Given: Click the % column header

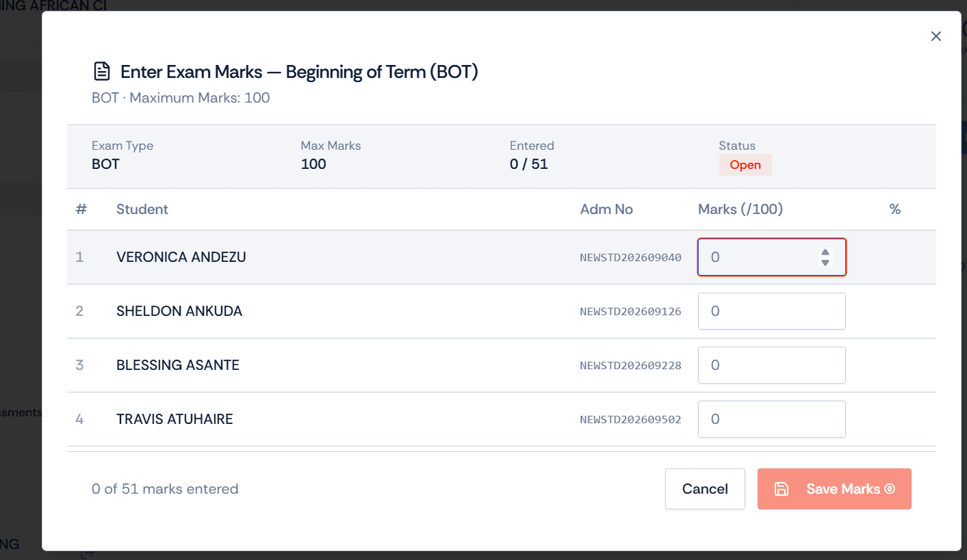Looking at the screenshot, I should [x=894, y=209].
